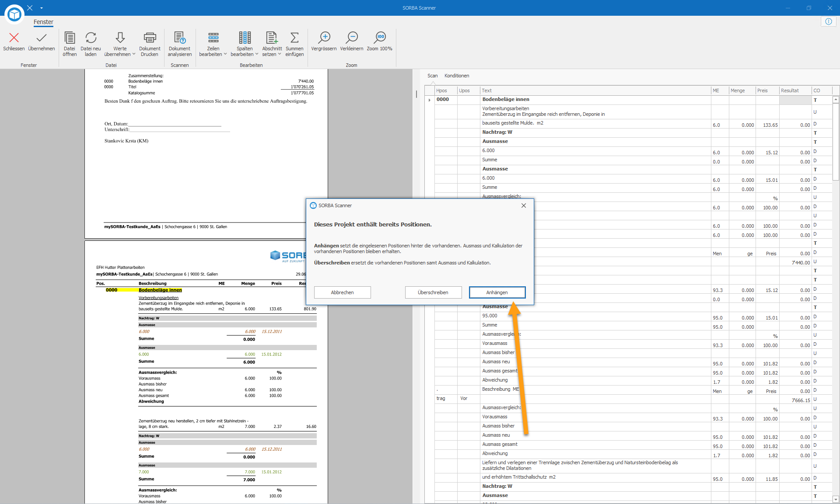Viewport: 840px width, 504px height.
Task: Click the Spalten bearbeiten icon
Action: point(245,38)
